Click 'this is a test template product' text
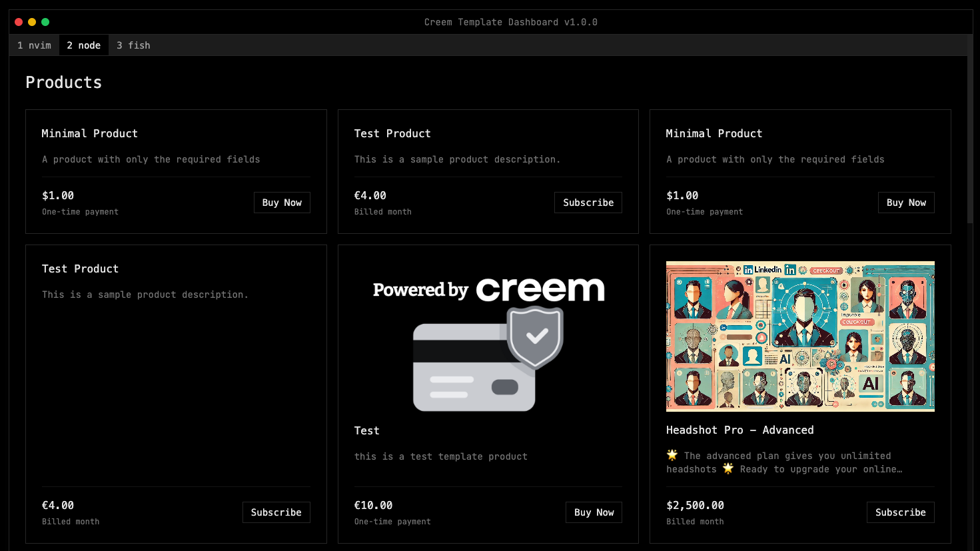Screen dimensions: 980x551 tap(441, 456)
